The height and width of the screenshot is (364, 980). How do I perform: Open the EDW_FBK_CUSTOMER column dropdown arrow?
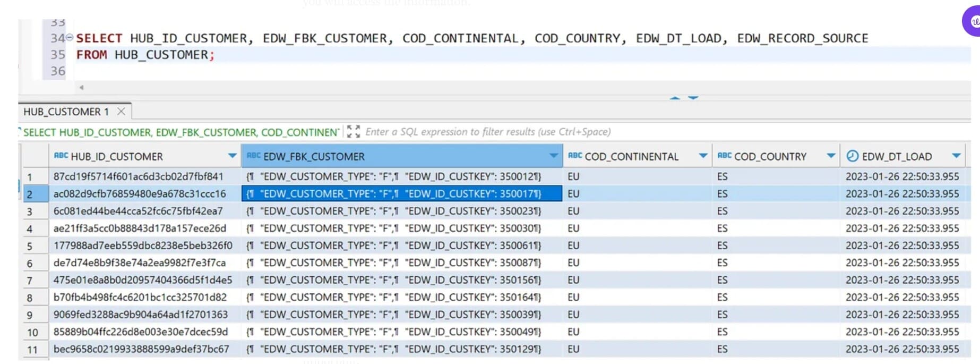coord(554,156)
